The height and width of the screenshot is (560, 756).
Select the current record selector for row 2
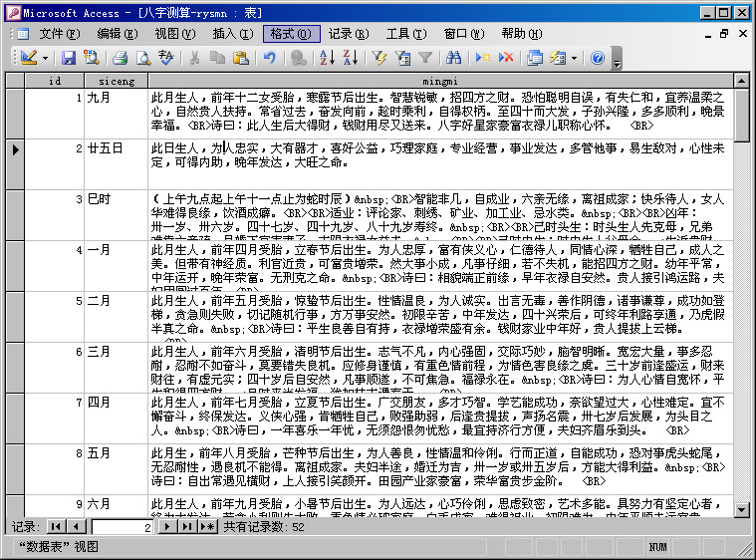[15, 164]
